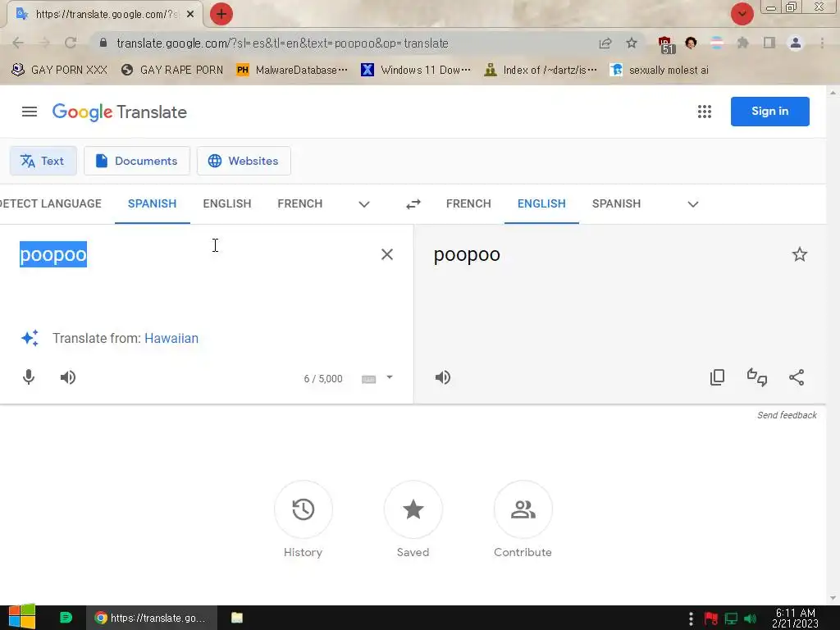840x630 pixels.
Task: Select Spanish as source language
Action: [x=152, y=203]
